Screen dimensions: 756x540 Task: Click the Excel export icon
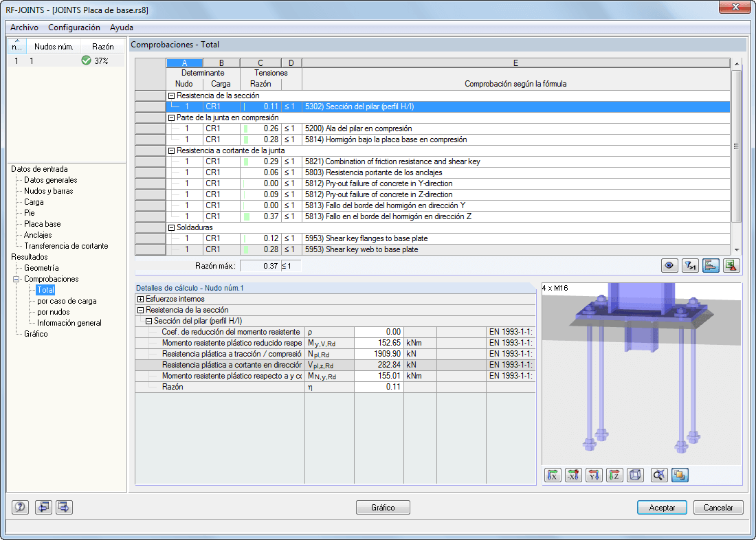point(731,266)
